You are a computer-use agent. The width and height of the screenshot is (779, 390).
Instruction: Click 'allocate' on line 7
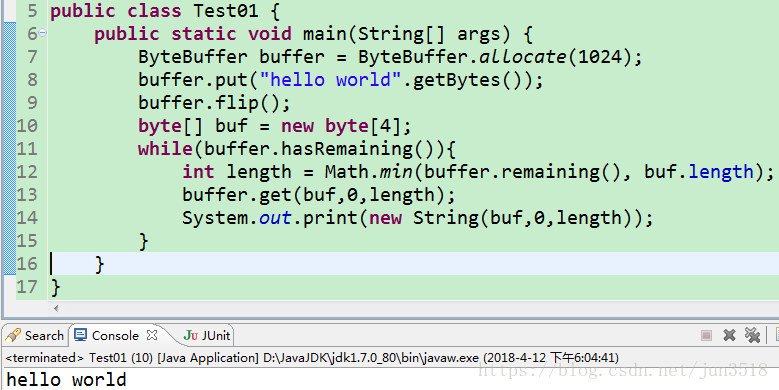click(523, 57)
